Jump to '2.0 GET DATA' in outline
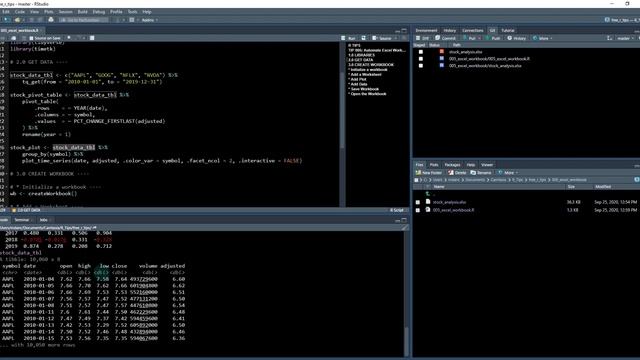Viewport: 640px width, 360px height. coord(360,60)
